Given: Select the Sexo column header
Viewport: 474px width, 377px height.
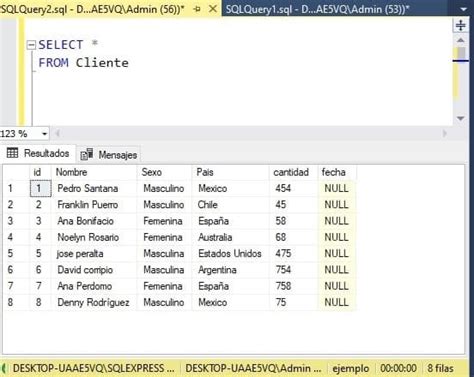Looking at the screenshot, I should 164,172.
